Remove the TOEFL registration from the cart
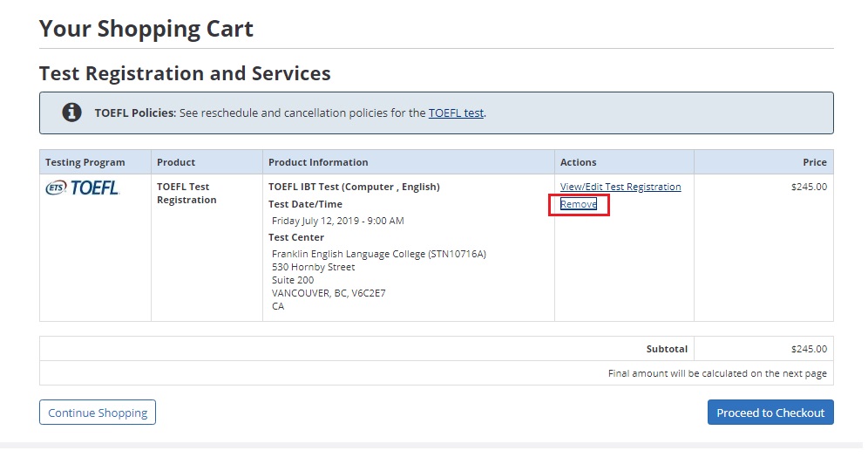The width and height of the screenshot is (868, 464). point(579,204)
